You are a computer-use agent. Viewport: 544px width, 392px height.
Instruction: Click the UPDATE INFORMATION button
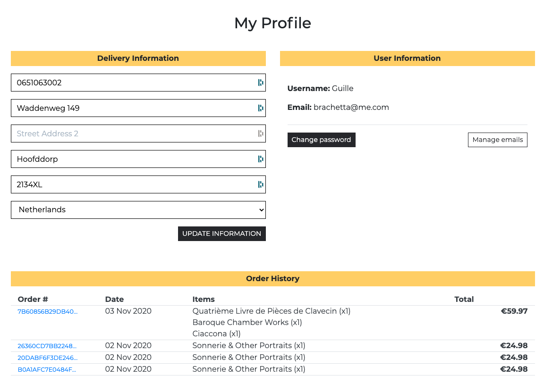tap(221, 234)
